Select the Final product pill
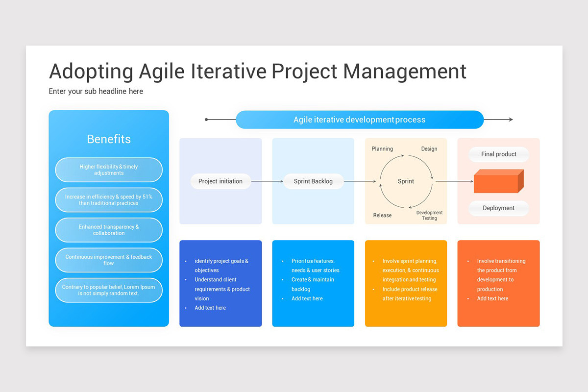This screenshot has height=392, width=588. [498, 154]
